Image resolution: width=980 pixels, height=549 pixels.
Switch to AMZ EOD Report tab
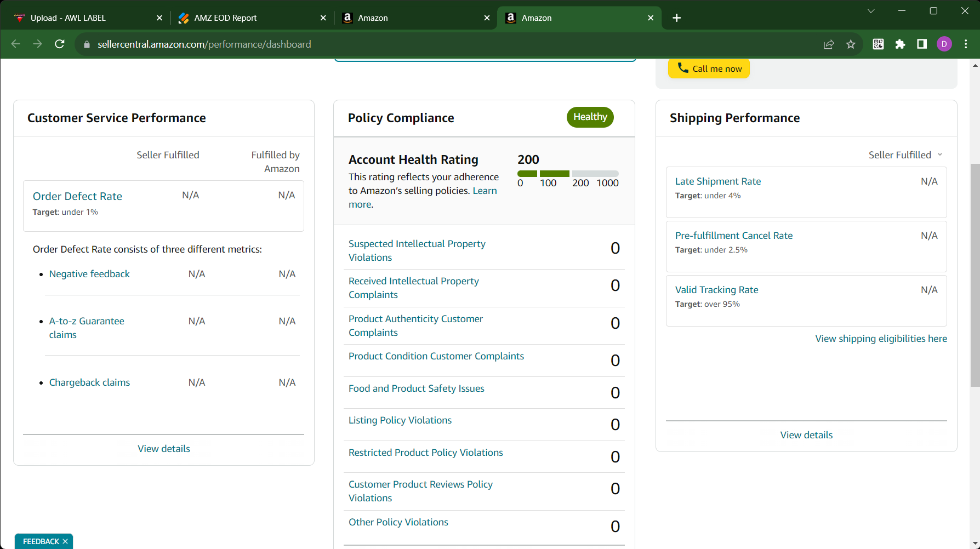pos(252,18)
